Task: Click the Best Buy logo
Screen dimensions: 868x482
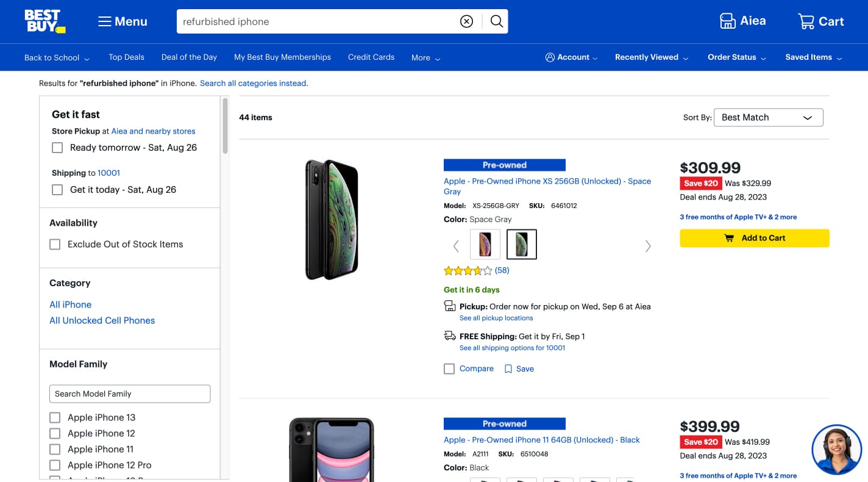Action: pyautogui.click(x=44, y=21)
